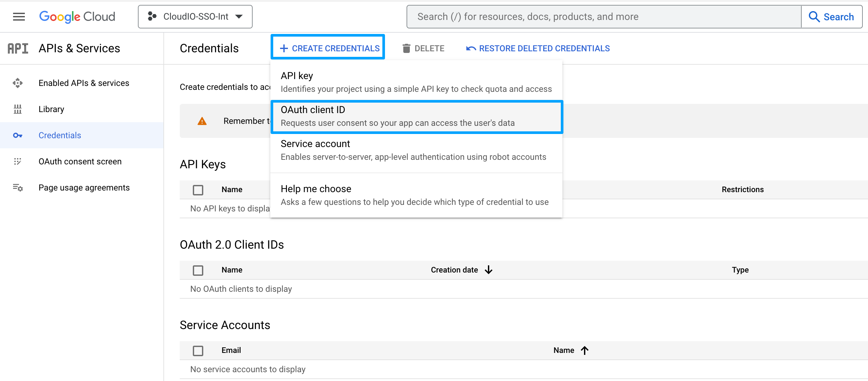
Task: Click the Google Cloud logo
Action: (77, 17)
